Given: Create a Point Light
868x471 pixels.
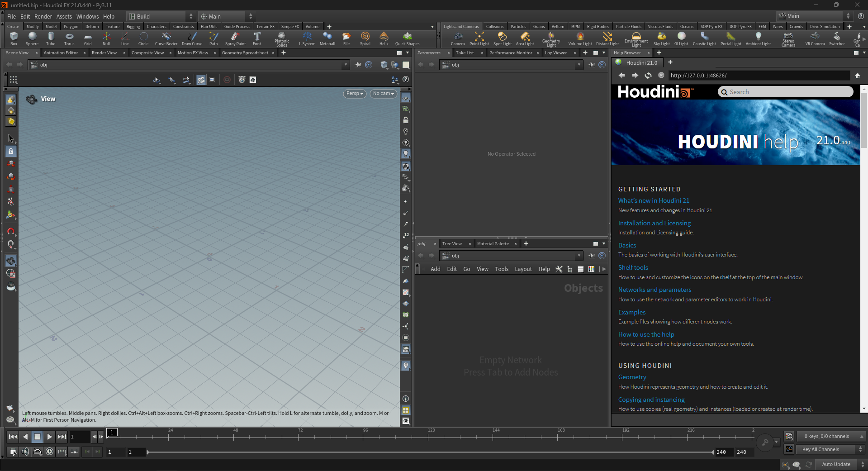Looking at the screenshot, I should pos(479,38).
